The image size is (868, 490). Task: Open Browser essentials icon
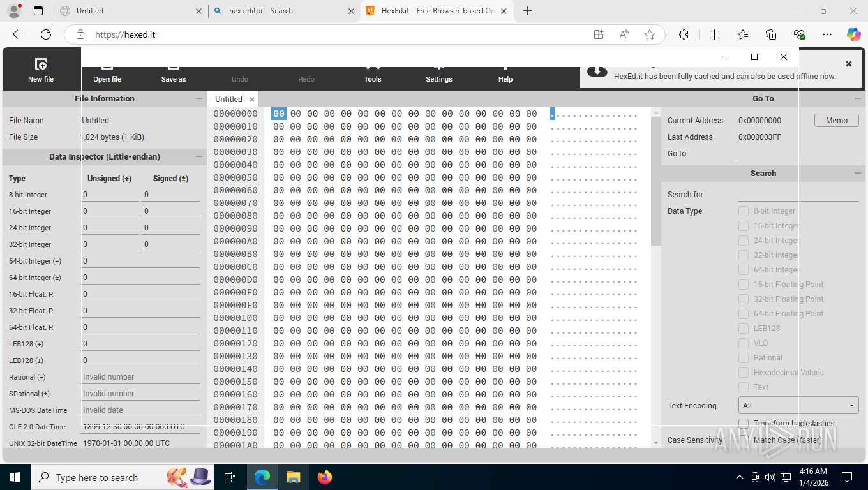click(799, 34)
